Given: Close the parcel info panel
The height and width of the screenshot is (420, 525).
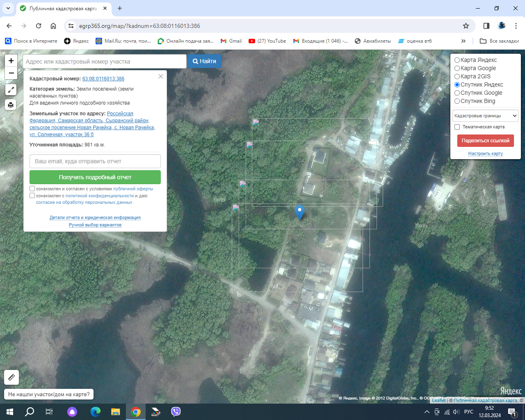Looking at the screenshot, I should (x=161, y=76).
